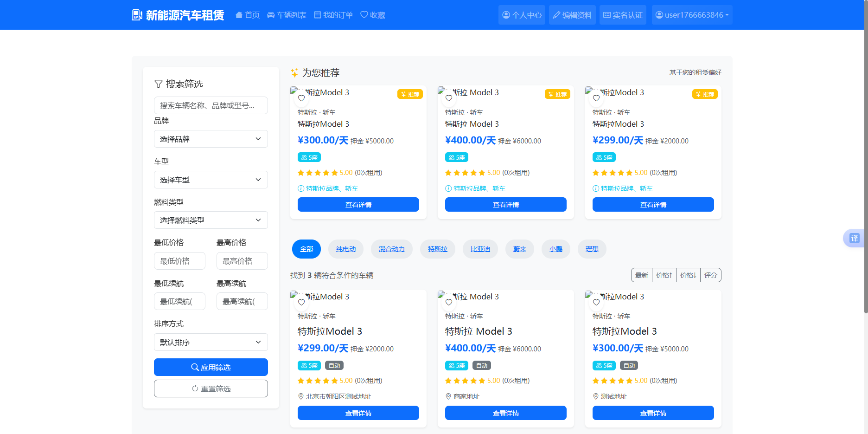Favorite the recommended ¥400.00 Model 3 heart

pos(449,98)
